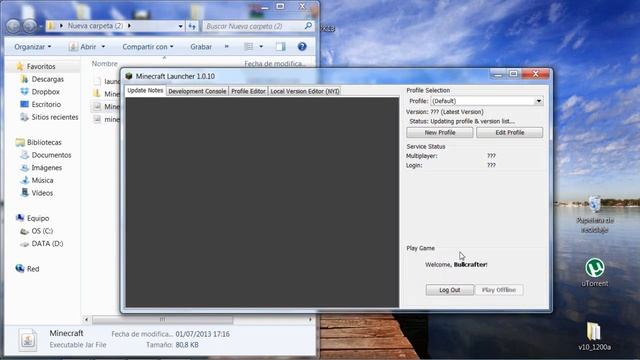Change the Explorer view icon

pyautogui.click(x=249, y=47)
